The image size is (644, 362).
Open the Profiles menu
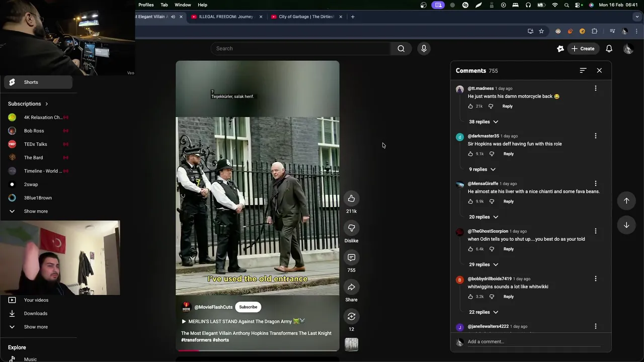146,5
